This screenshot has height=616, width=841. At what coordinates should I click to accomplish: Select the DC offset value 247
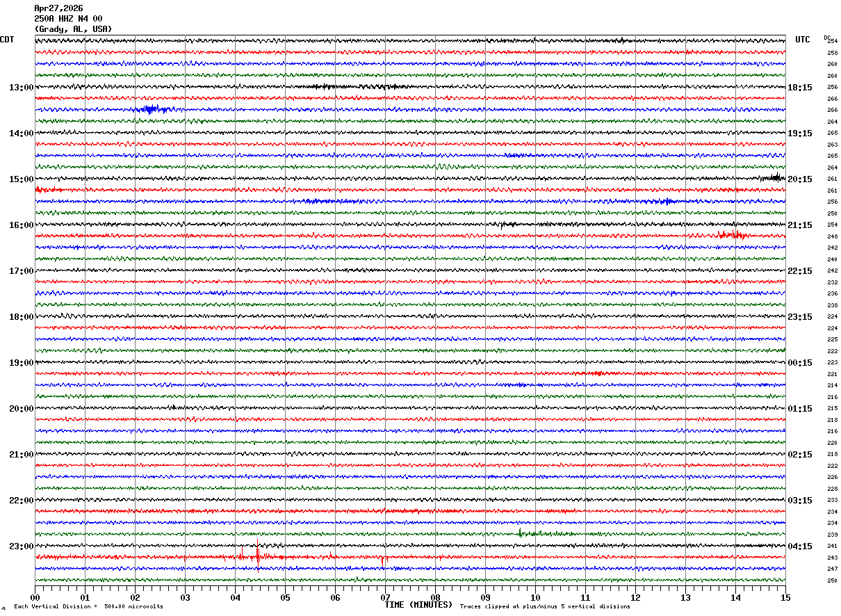click(832, 569)
